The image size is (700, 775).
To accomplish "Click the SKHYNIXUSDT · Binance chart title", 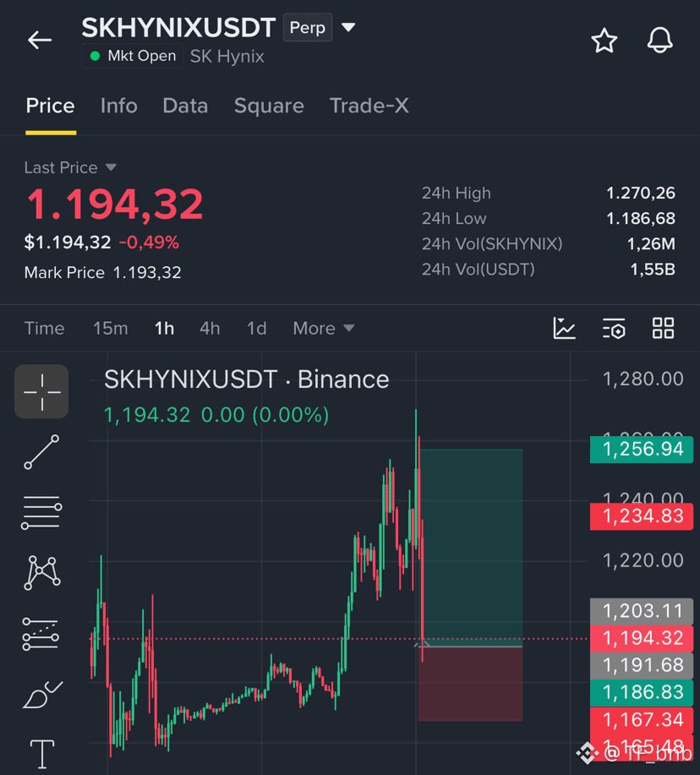I will 246,379.
